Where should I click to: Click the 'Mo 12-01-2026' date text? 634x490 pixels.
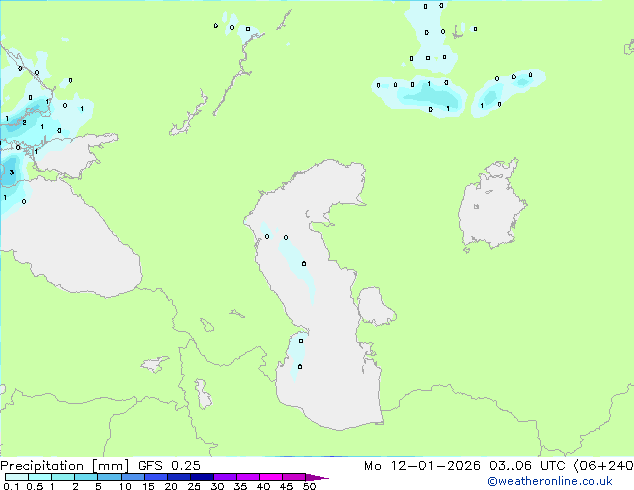[x=422, y=466]
